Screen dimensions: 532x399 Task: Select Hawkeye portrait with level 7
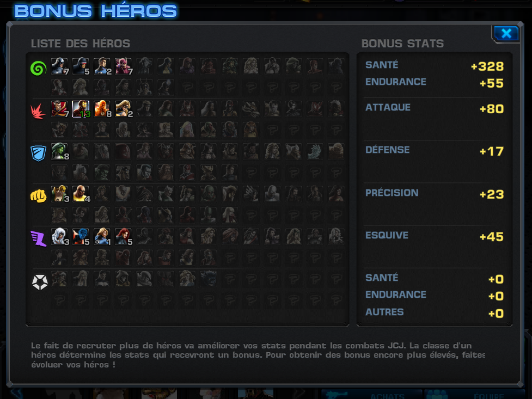coord(124,66)
